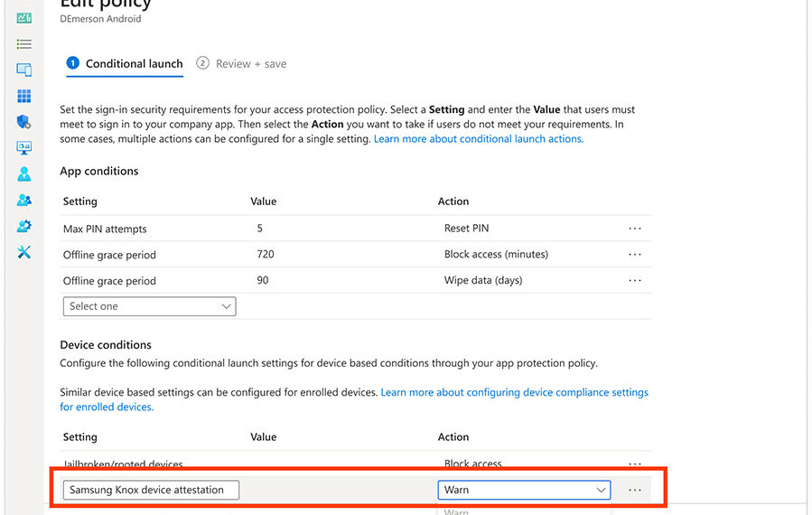The image size is (812, 515).
Task: Expand the Select one setting dropdown
Action: 149,306
